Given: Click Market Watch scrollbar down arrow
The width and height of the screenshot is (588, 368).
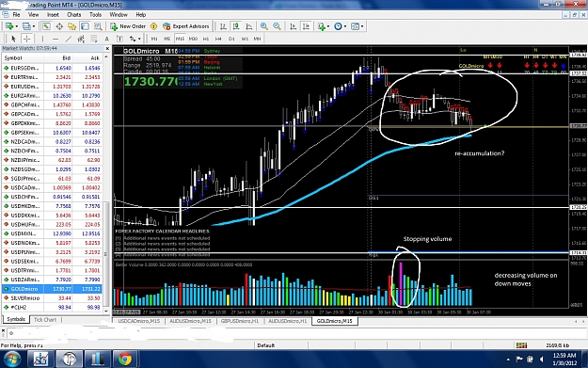Looking at the screenshot, I should coord(106,311).
